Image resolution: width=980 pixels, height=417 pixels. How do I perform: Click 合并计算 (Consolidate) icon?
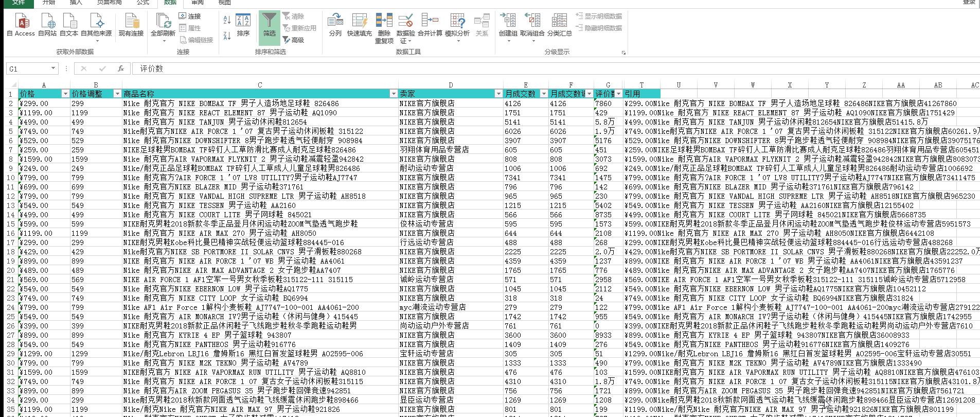[430, 25]
